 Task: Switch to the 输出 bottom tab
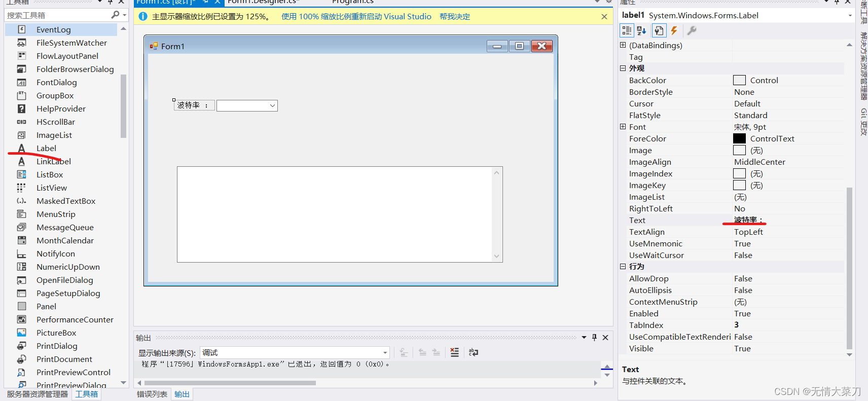pyautogui.click(x=182, y=394)
